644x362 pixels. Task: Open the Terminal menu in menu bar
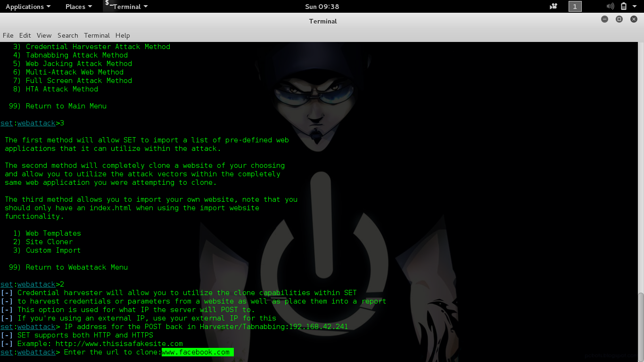[x=97, y=35]
